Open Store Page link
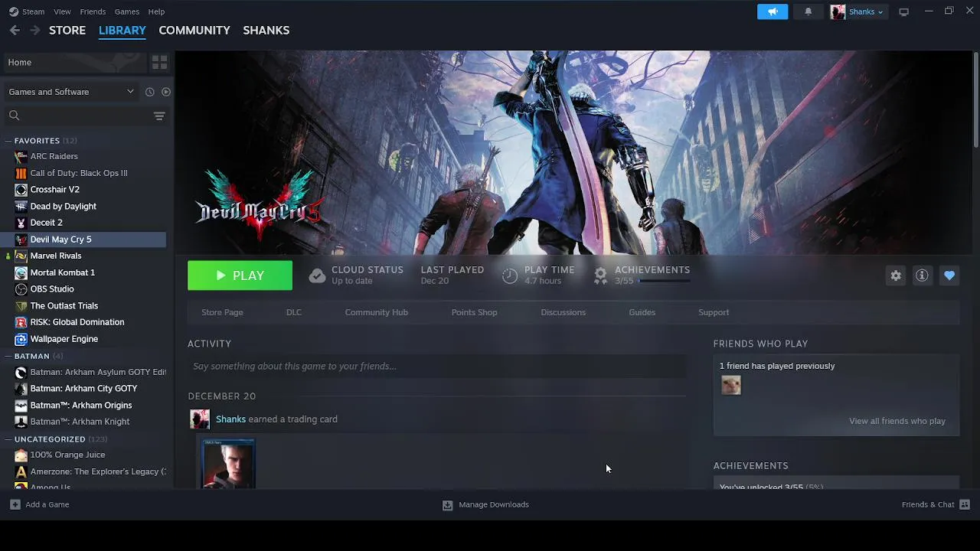This screenshot has height=551, width=980. pos(222,312)
